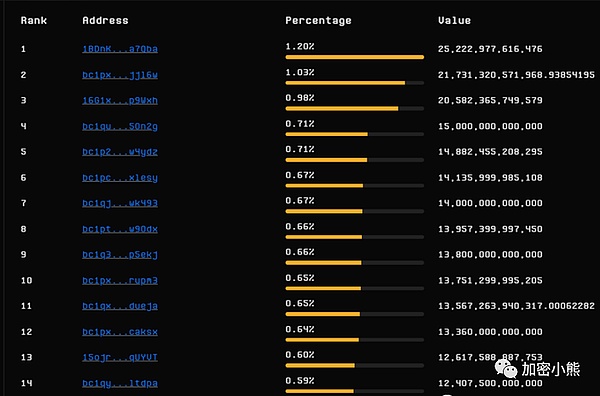Open rank 11 address bc1qx...dueja
This screenshot has height=396, width=600.
click(x=120, y=306)
